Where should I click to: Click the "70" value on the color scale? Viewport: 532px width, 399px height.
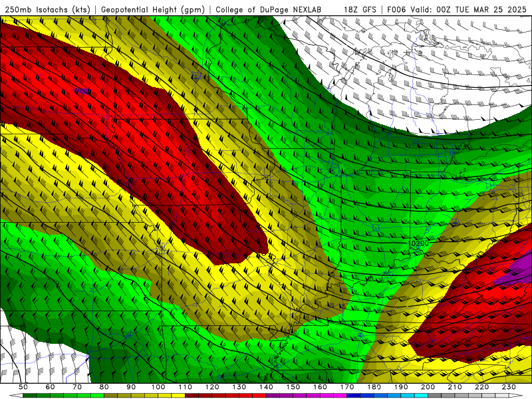click(x=77, y=387)
